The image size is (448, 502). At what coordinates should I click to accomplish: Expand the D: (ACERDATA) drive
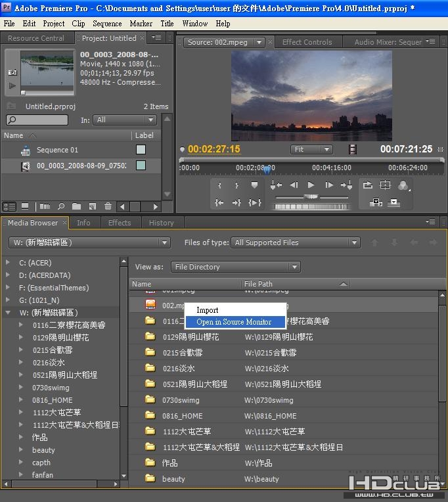(x=8, y=275)
